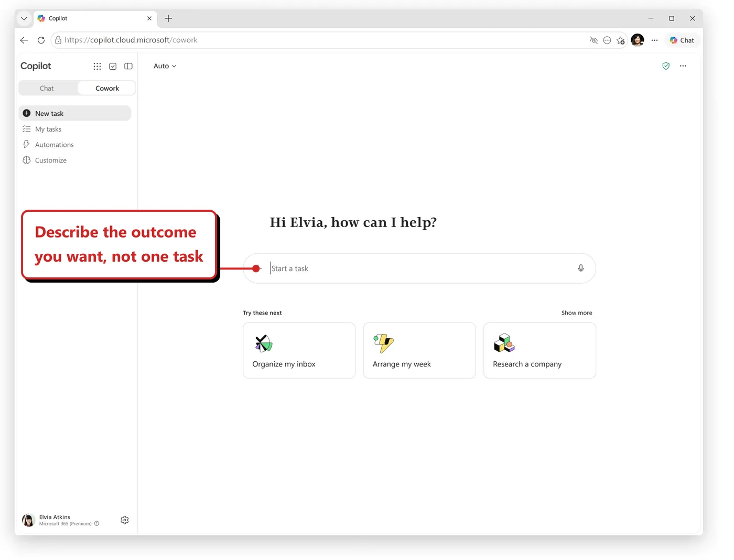Screen dimensions: 734x560
Task: Click the checkmark tasks icon beside Copilot
Action: (113, 66)
